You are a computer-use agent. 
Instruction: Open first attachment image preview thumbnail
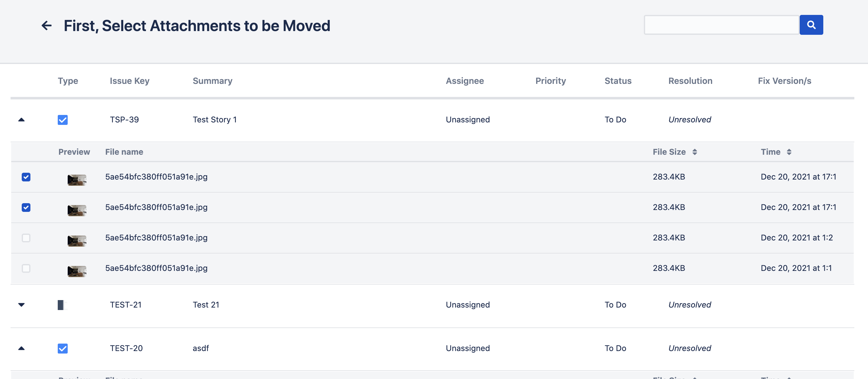(x=77, y=180)
